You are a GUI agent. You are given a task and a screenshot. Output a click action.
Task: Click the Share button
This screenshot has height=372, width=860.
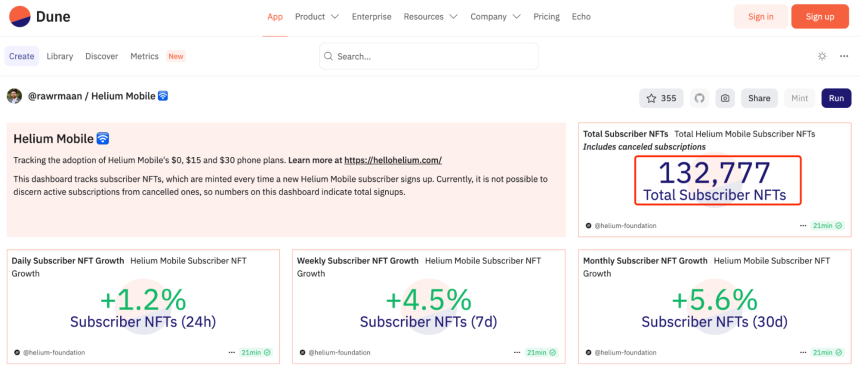759,98
